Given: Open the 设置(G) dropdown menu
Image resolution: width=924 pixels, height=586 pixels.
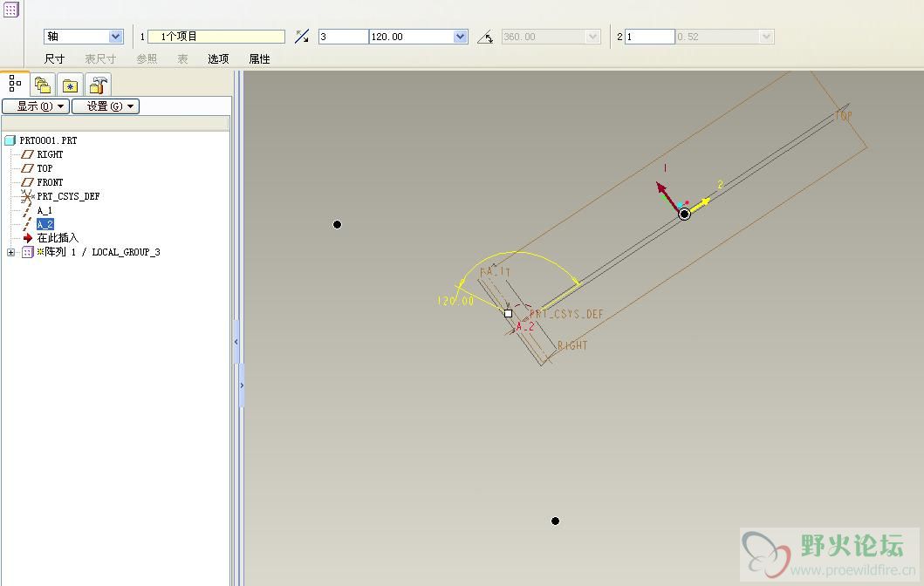Looking at the screenshot, I should coord(106,106).
